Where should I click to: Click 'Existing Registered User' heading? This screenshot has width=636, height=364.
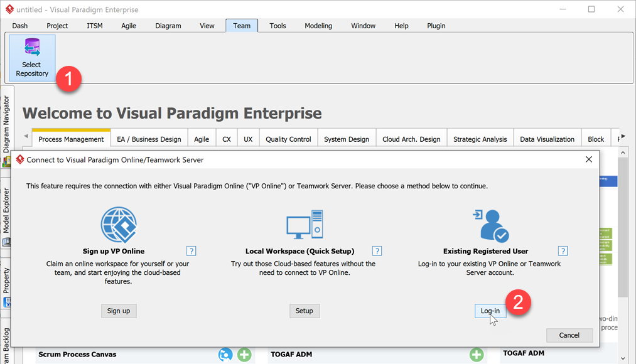tap(485, 251)
